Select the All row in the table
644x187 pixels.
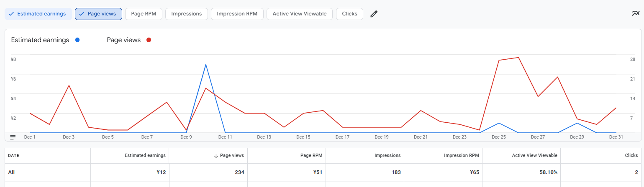click(12, 172)
